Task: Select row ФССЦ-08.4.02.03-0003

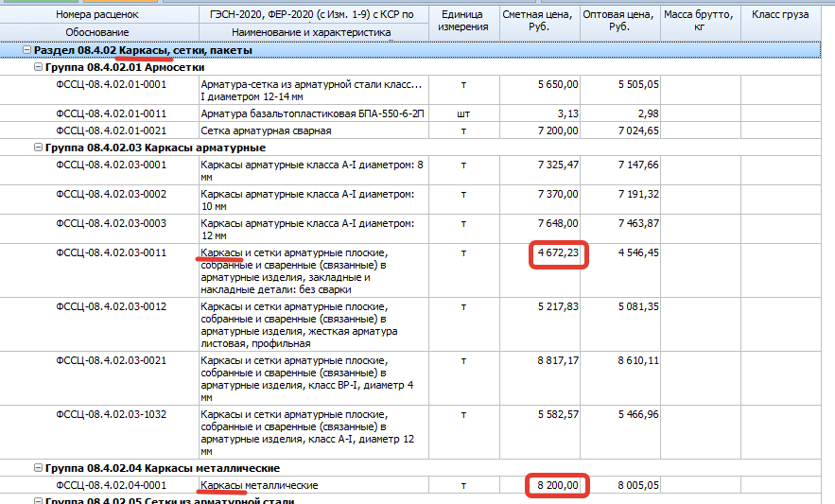Action: [x=410, y=229]
